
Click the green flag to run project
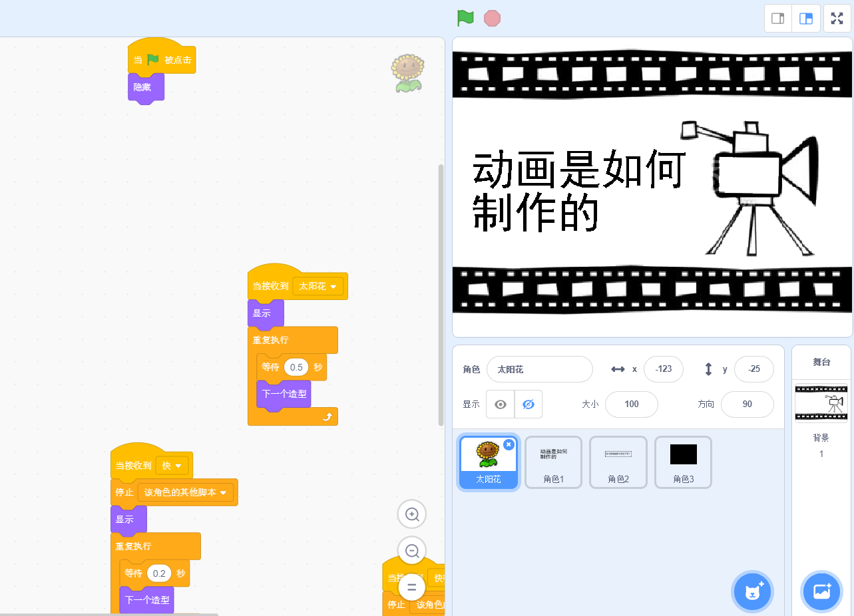tap(465, 18)
